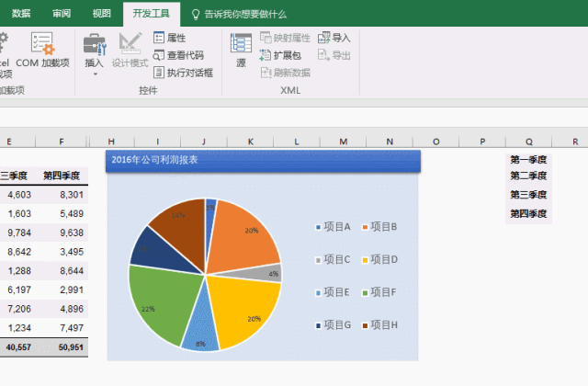
Task: Select column header F
Action: click(62, 142)
